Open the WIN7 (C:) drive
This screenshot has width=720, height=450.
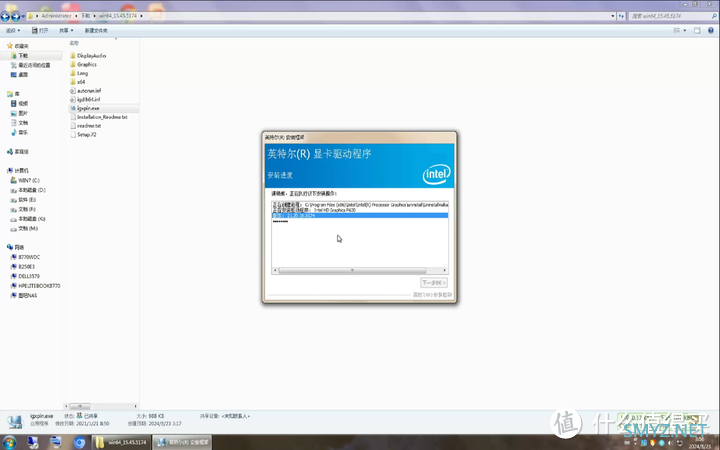click(x=25, y=180)
